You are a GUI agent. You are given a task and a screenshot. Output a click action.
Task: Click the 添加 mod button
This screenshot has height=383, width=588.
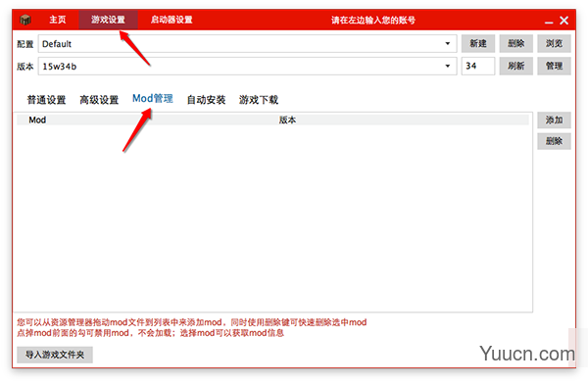[x=554, y=120]
